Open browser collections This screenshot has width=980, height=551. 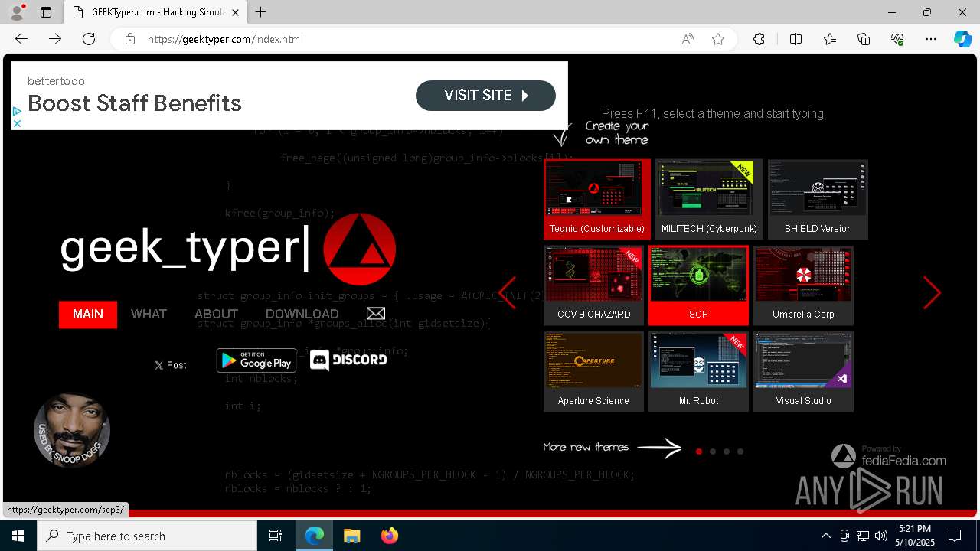[x=864, y=39]
